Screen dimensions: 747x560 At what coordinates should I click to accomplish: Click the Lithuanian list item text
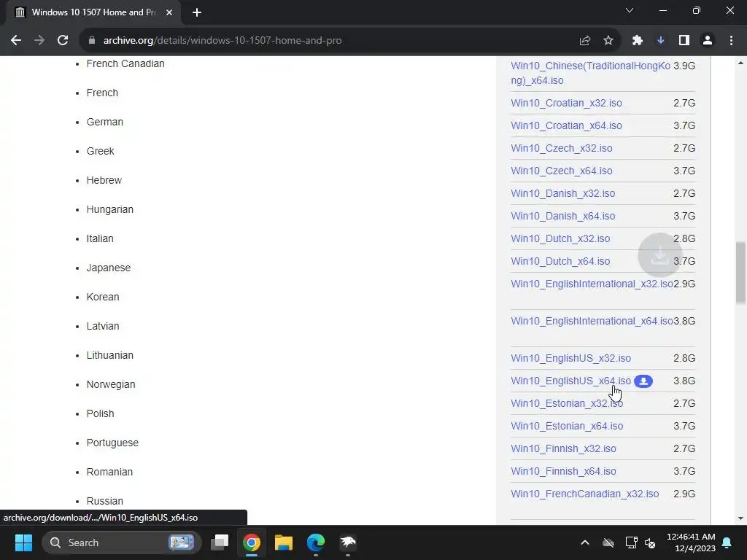coord(110,355)
